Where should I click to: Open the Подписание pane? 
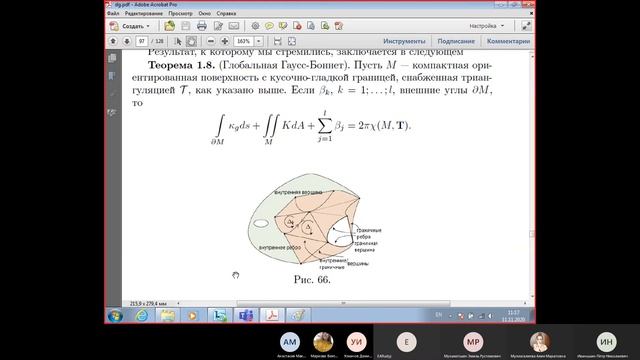456,41
